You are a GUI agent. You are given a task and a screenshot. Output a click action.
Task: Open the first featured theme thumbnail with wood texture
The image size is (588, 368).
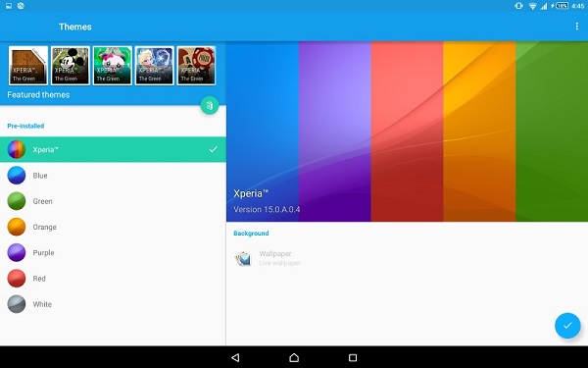coord(28,66)
